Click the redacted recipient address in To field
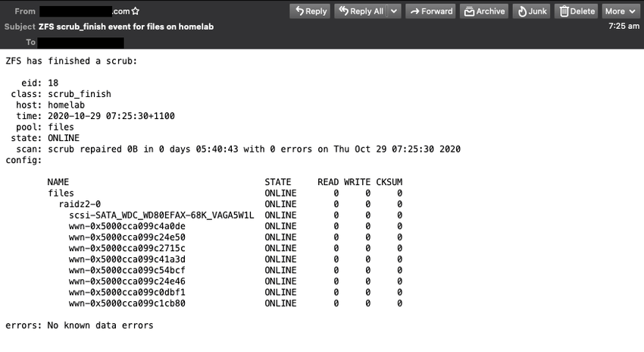Viewport: 644px width, 352px height. 80,42
